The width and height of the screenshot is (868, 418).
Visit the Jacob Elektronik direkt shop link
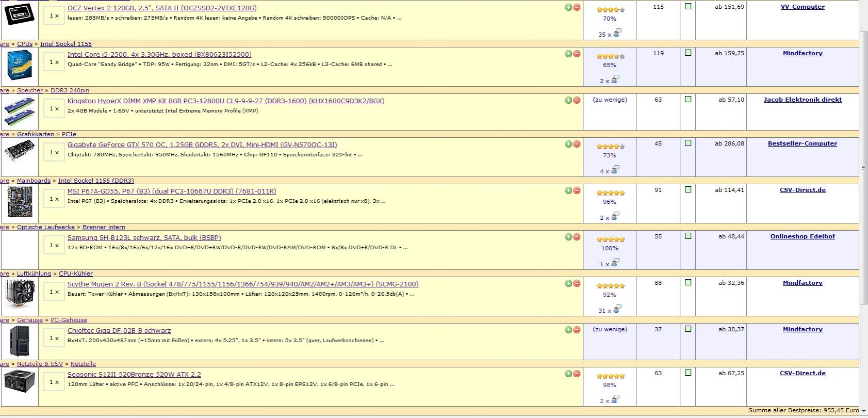pyautogui.click(x=803, y=100)
